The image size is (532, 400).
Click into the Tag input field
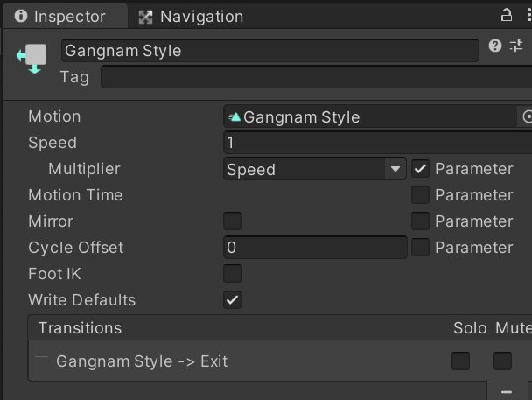click(x=316, y=77)
